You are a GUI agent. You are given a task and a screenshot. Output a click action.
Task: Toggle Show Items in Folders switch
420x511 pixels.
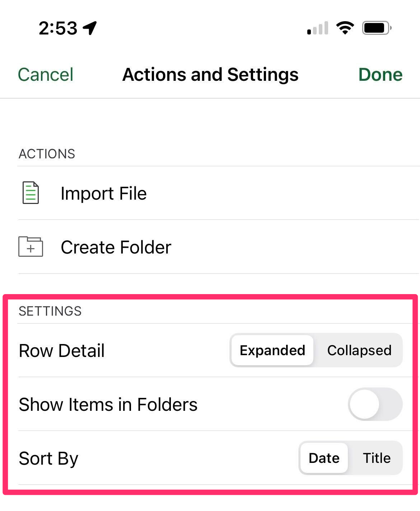click(x=375, y=404)
